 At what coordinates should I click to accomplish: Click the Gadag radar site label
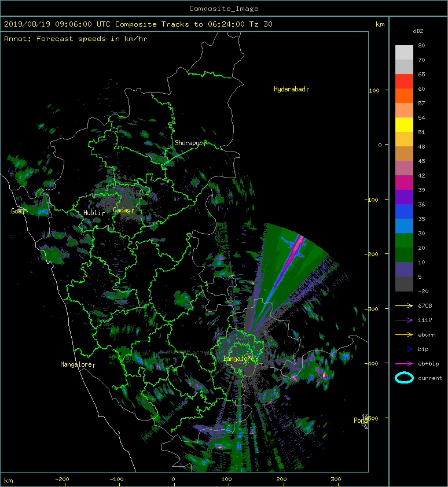click(123, 210)
